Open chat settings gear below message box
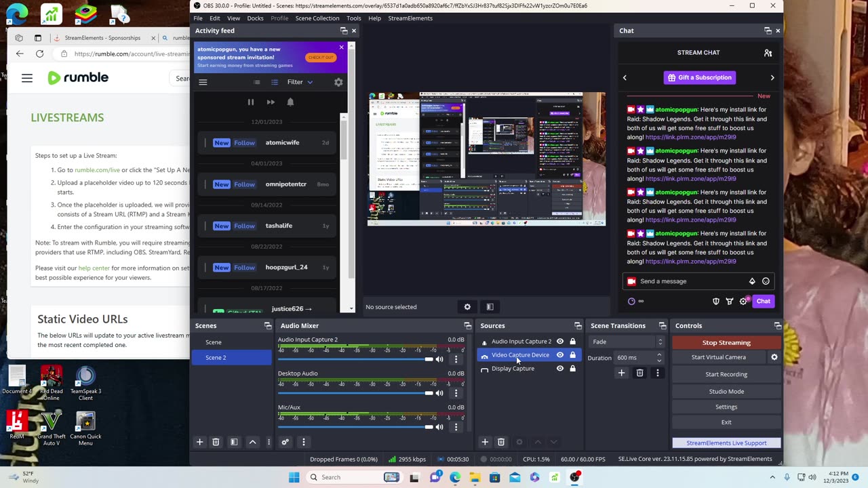The image size is (868, 488). (743, 301)
